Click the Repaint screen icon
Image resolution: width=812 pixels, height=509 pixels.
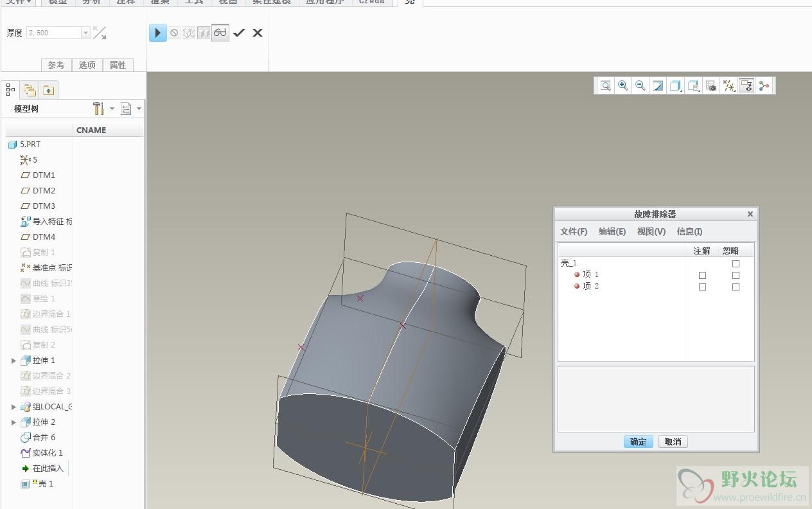coord(658,85)
